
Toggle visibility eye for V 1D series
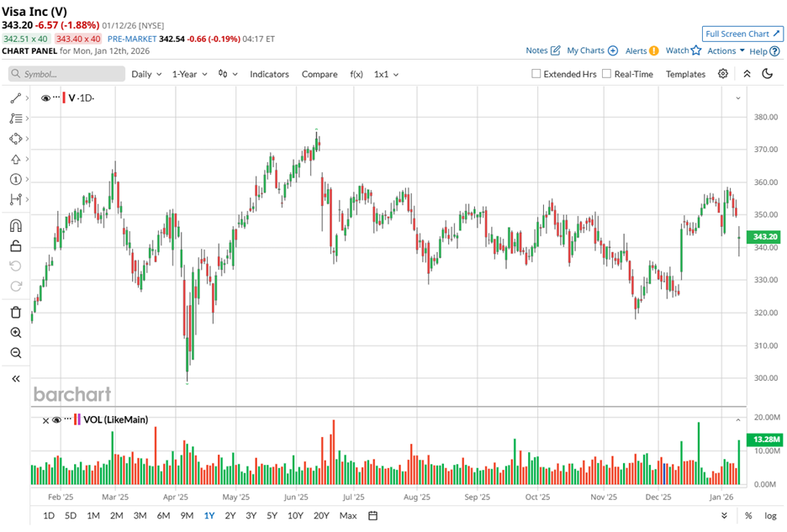45,98
